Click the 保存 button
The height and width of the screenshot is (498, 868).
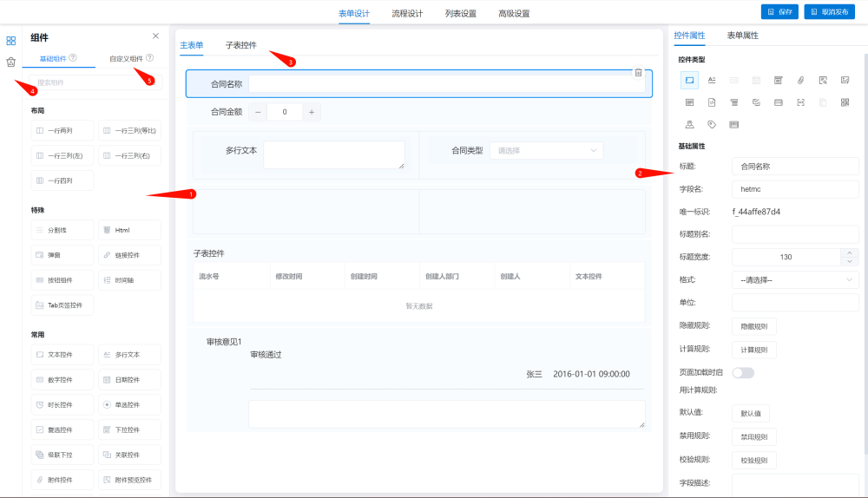tap(779, 12)
